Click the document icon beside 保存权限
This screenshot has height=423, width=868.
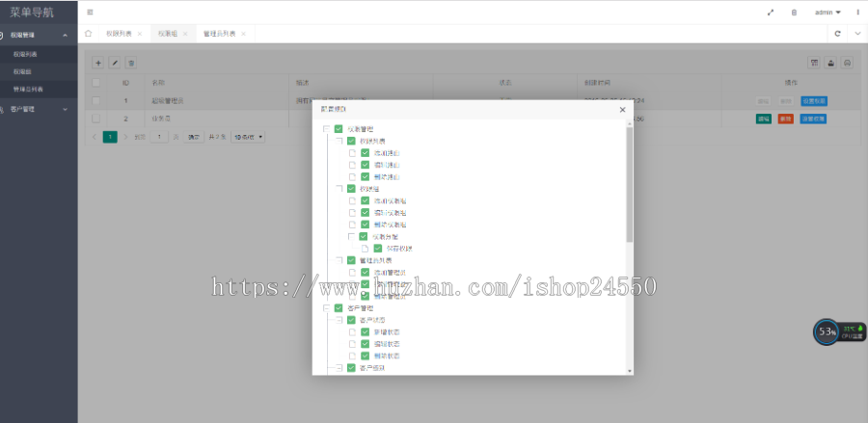click(365, 249)
